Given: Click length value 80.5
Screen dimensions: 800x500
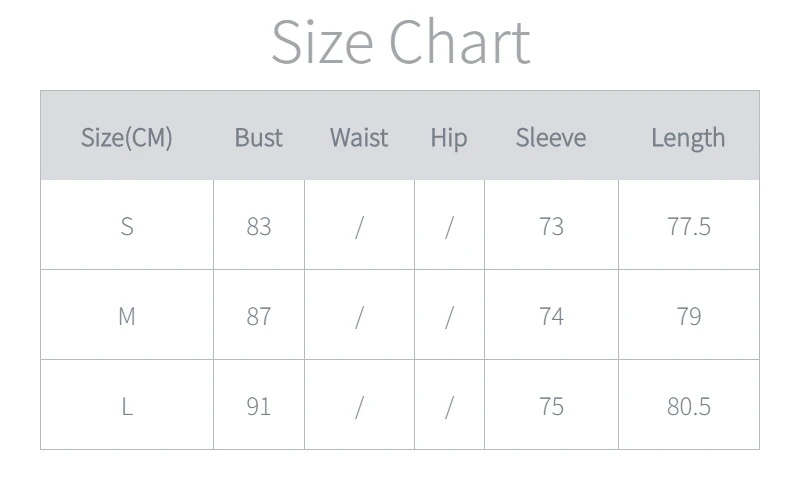Looking at the screenshot, I should click(688, 406).
